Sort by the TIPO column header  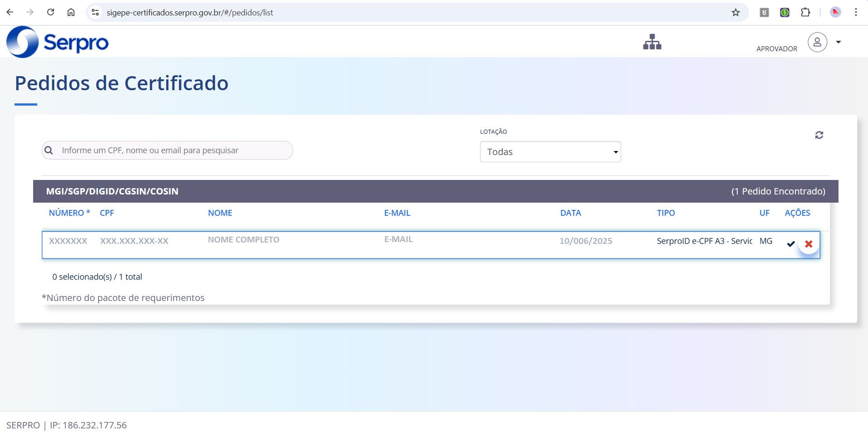pos(666,213)
